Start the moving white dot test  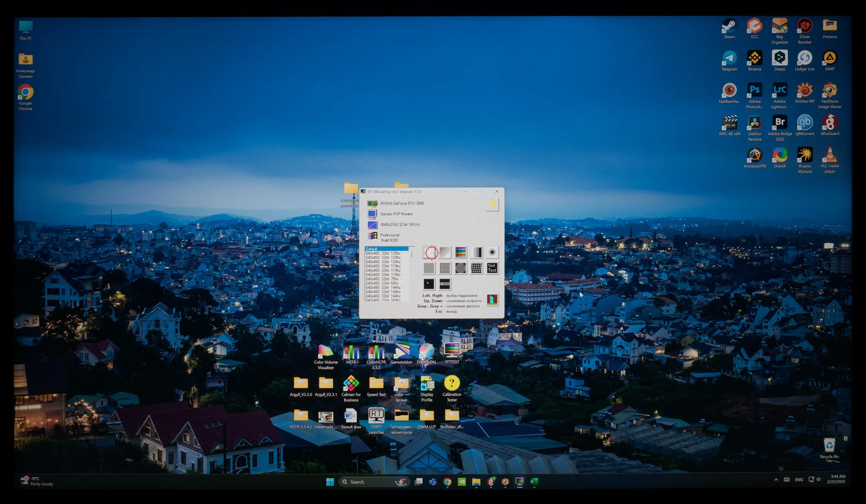point(428,284)
